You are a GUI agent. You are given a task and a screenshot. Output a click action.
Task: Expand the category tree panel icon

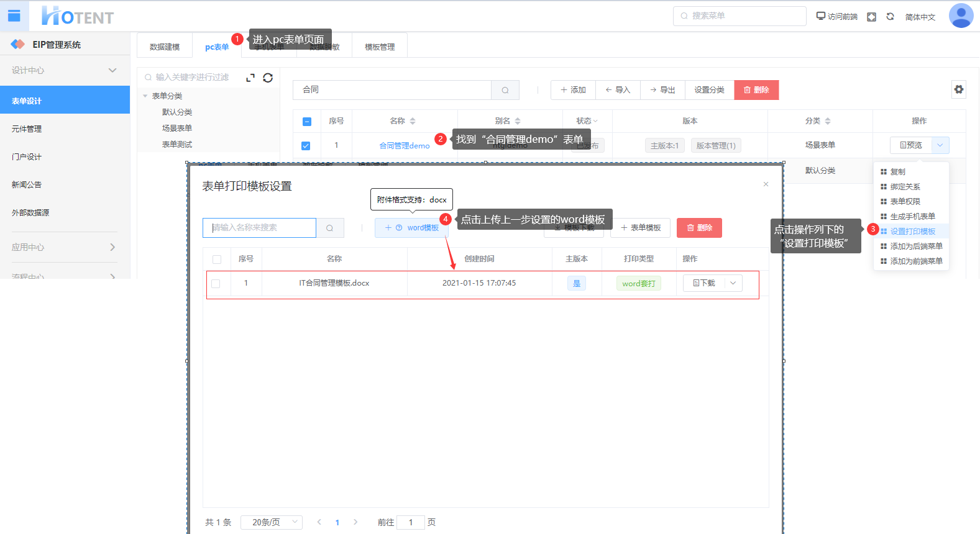tap(250, 78)
